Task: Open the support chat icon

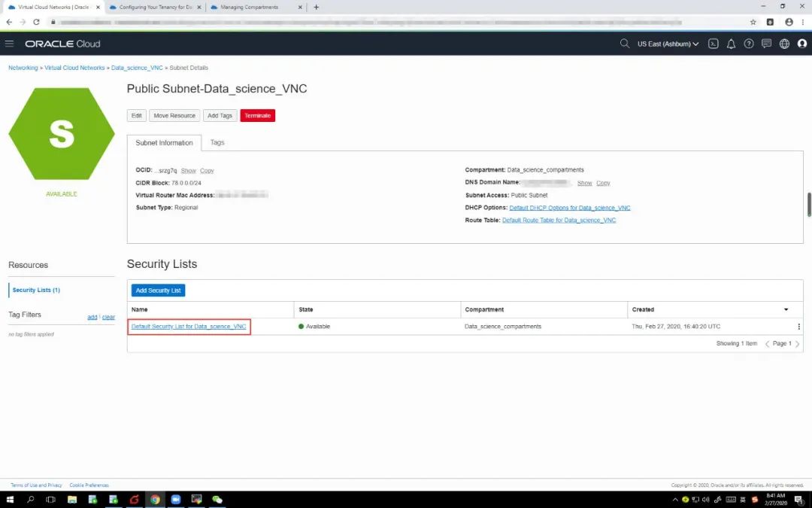Action: [766, 44]
